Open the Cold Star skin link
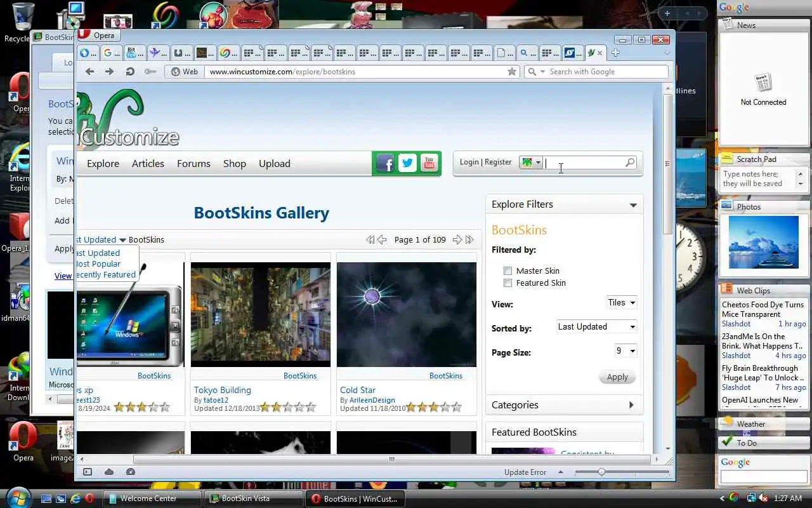812x508 pixels. coord(358,390)
